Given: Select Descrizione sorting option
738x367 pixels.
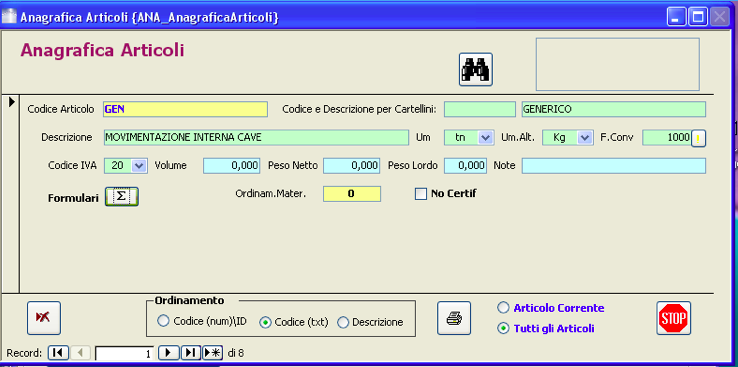Looking at the screenshot, I should pos(344,322).
